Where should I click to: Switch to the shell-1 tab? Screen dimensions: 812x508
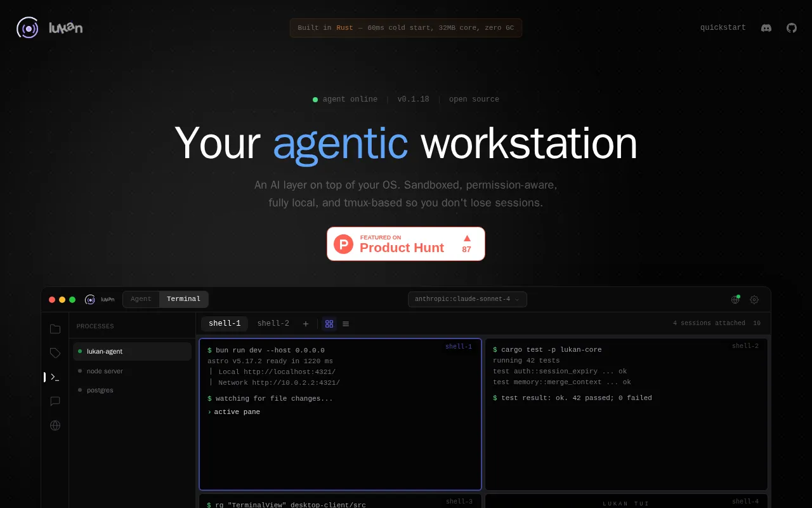click(225, 324)
